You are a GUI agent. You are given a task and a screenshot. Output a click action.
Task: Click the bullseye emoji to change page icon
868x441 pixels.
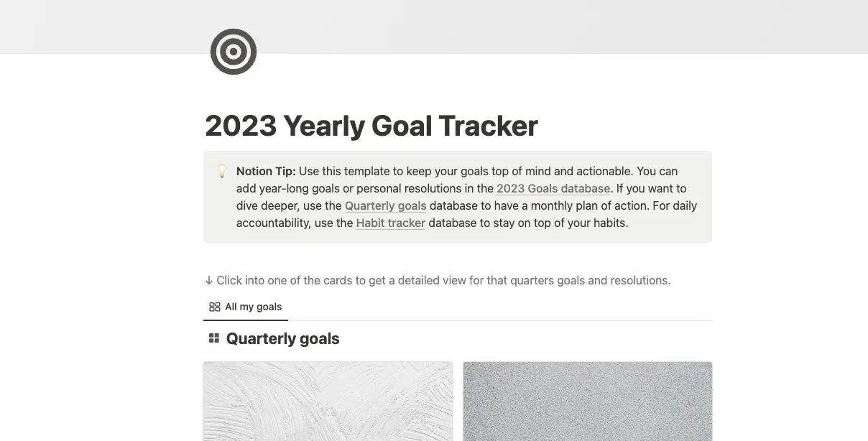tap(233, 51)
